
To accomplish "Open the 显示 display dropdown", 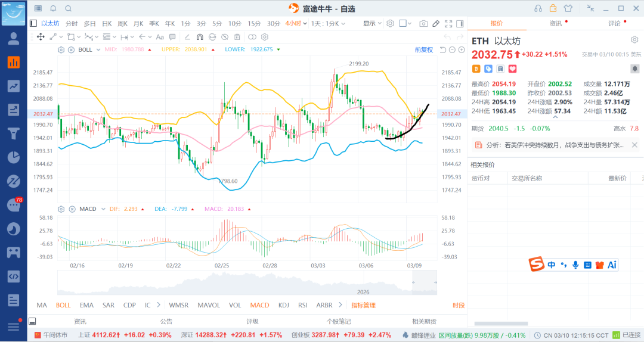I will coord(372,23).
